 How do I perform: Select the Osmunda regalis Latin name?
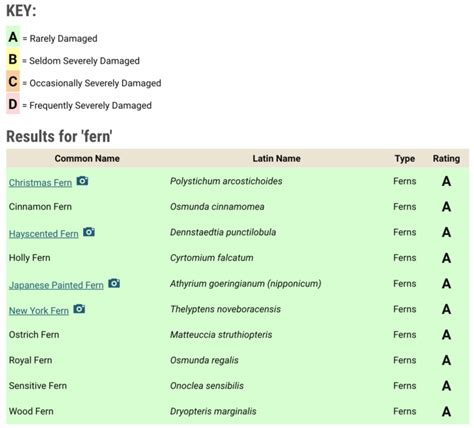tap(204, 360)
